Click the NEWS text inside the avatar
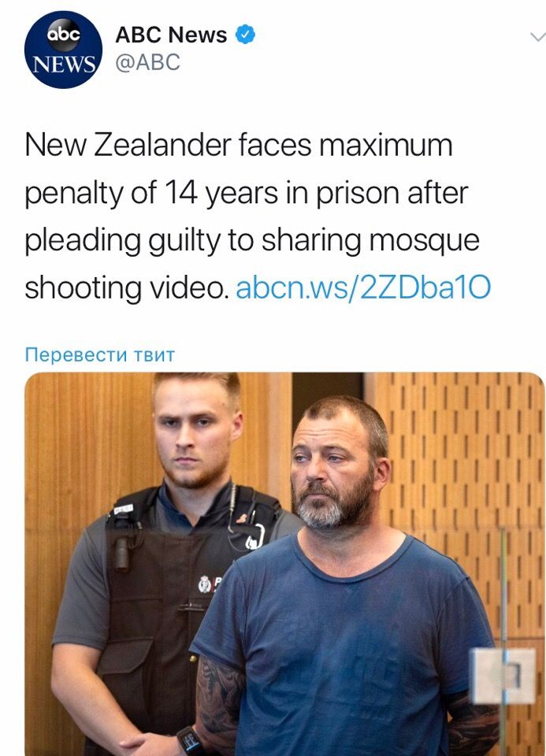 tap(63, 64)
